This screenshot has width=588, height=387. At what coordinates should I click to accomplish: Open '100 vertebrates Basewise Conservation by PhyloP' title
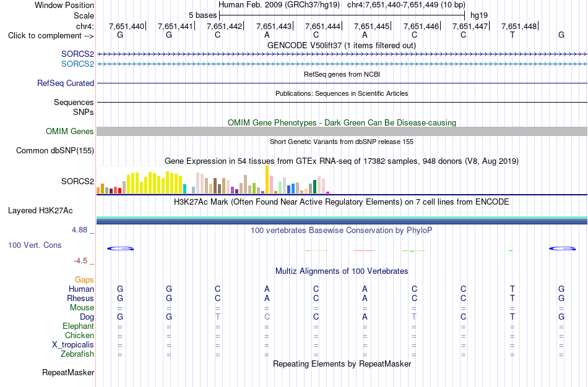[x=342, y=231]
